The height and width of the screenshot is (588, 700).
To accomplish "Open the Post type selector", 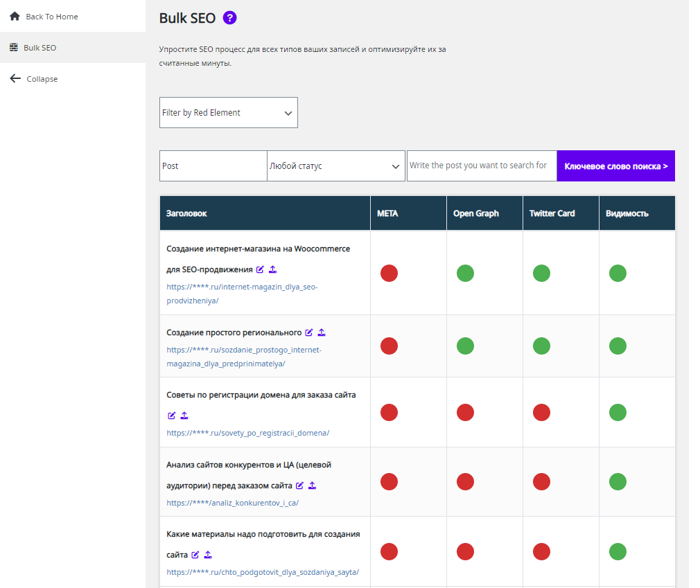I will pos(213,166).
